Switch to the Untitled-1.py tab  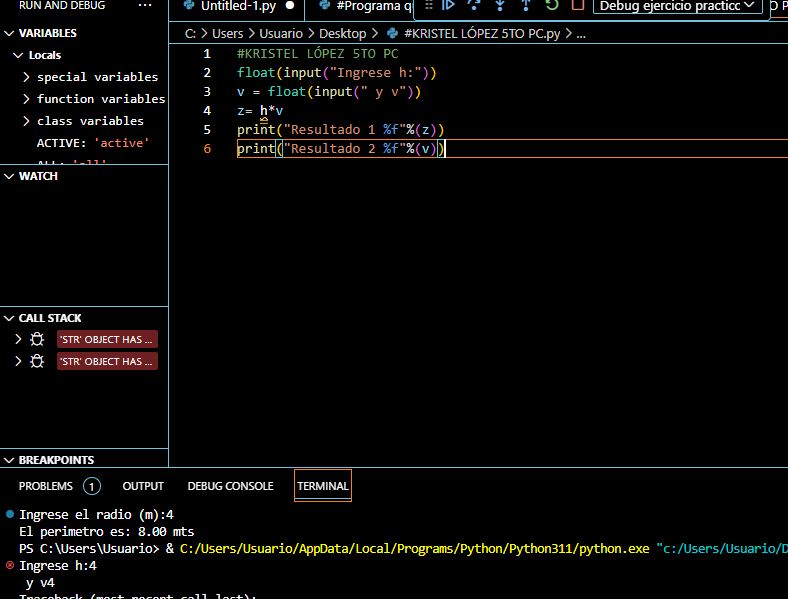click(238, 6)
